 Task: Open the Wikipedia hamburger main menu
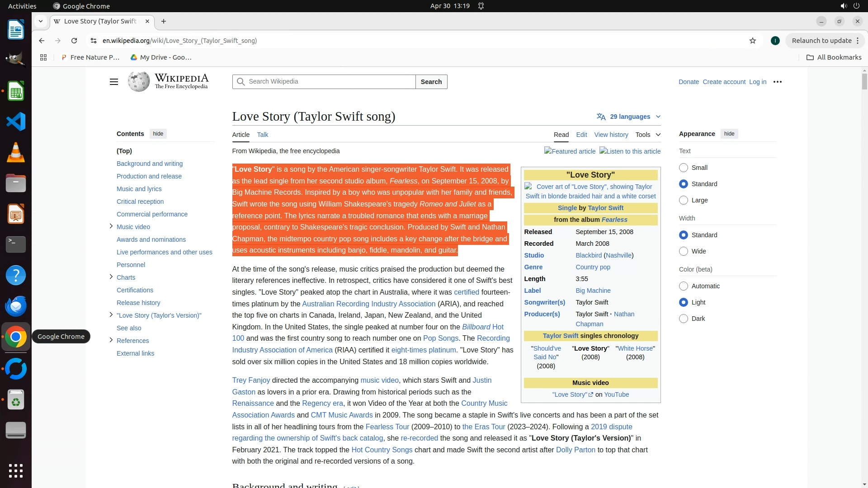point(114,82)
